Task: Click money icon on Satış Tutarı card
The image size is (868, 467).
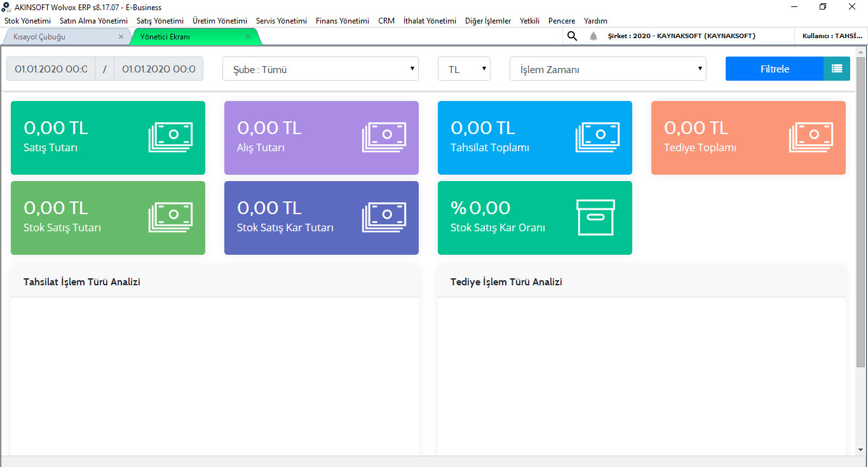Action: point(170,137)
